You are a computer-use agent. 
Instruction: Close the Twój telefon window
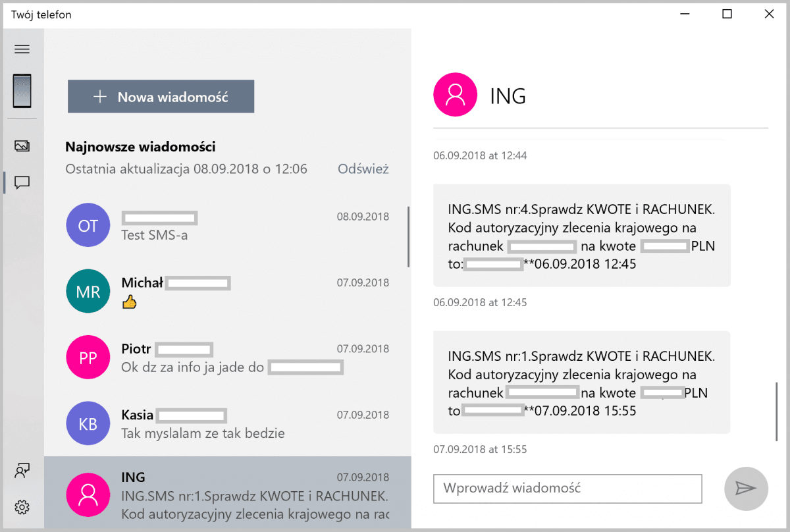pyautogui.click(x=769, y=14)
